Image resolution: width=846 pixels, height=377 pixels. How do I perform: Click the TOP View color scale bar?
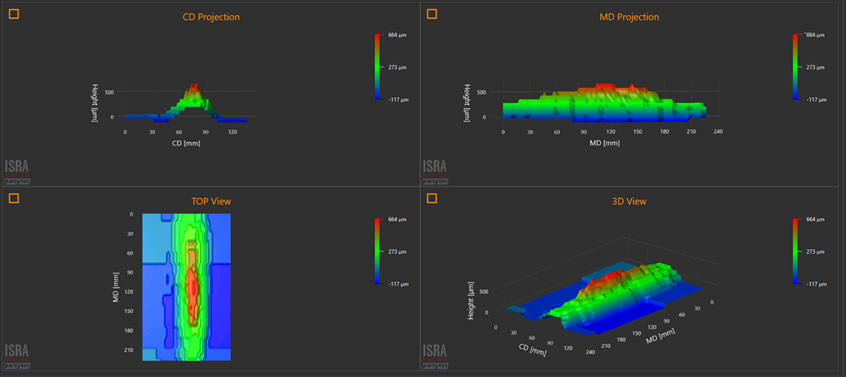378,251
